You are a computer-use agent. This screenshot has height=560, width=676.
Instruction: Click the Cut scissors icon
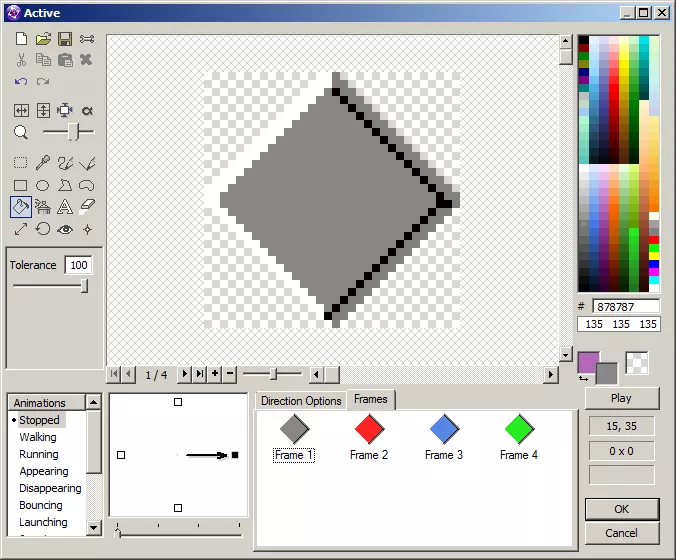pyautogui.click(x=21, y=60)
